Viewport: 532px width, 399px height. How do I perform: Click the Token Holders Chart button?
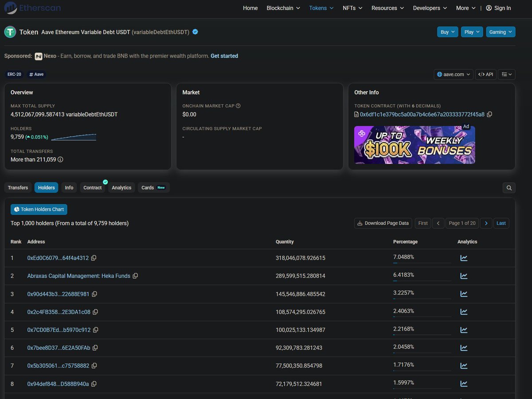pyautogui.click(x=39, y=209)
